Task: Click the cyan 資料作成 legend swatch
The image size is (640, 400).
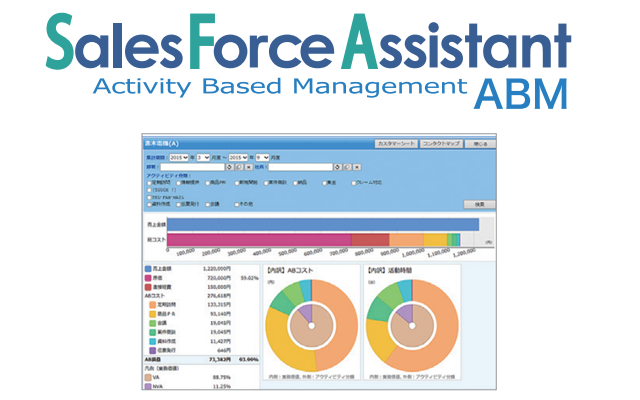Action: click(152, 341)
